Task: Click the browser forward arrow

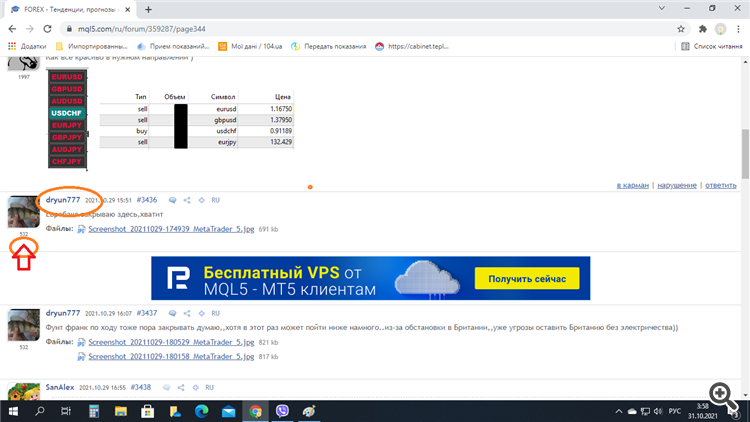Action: coord(30,29)
